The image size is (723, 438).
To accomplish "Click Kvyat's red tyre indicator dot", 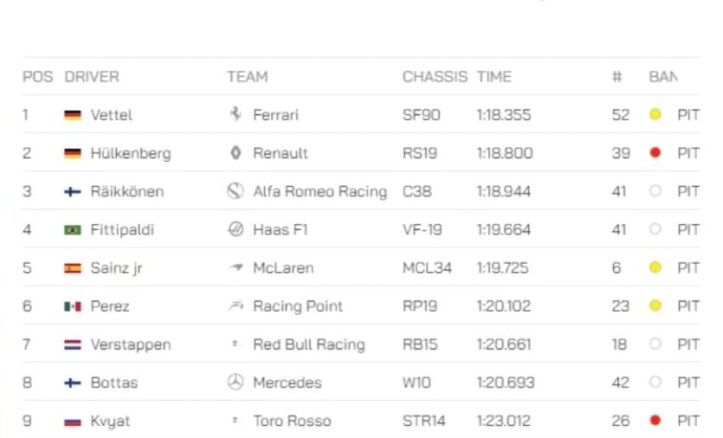I will pos(655,420).
